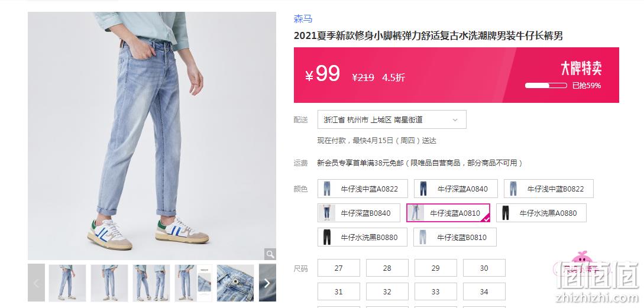Click the 已抢59% progress bar
Viewport: 644px width, 308px height.
[x=546, y=85]
